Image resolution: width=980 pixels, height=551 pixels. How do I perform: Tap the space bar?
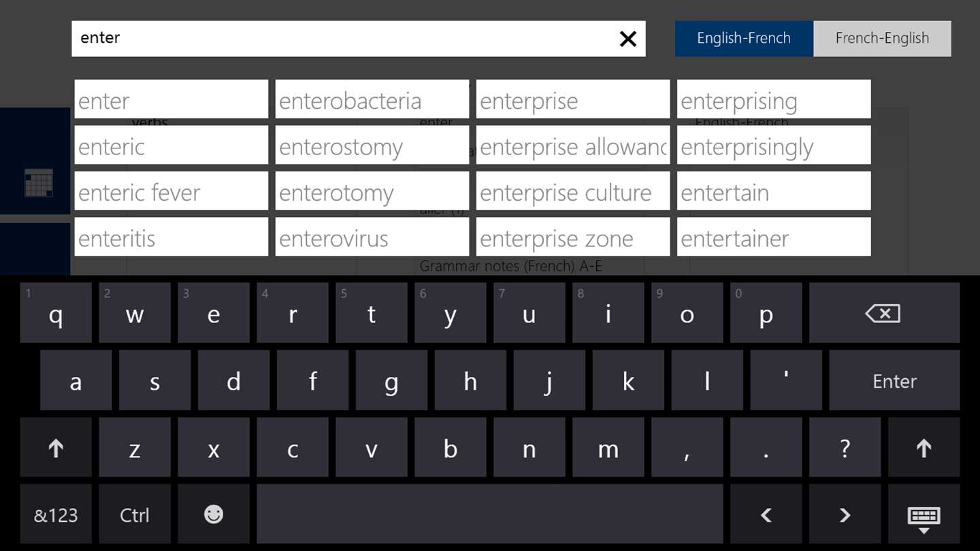489,514
